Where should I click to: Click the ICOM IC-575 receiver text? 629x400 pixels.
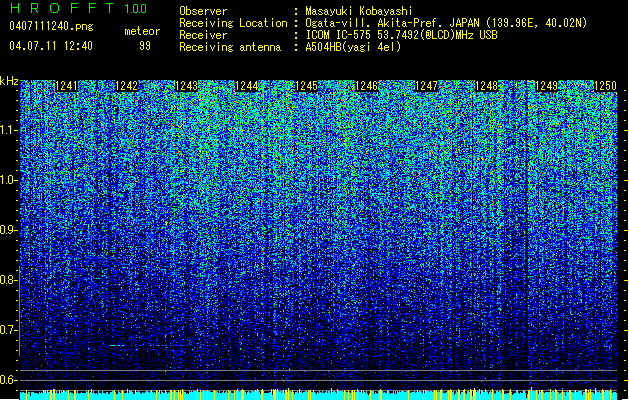coord(401,35)
